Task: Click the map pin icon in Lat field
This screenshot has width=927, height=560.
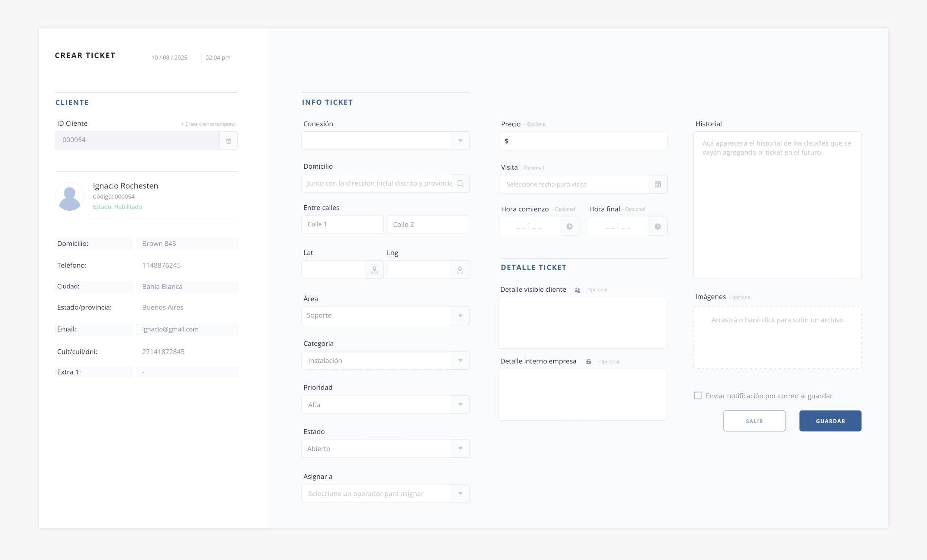Action: click(374, 270)
